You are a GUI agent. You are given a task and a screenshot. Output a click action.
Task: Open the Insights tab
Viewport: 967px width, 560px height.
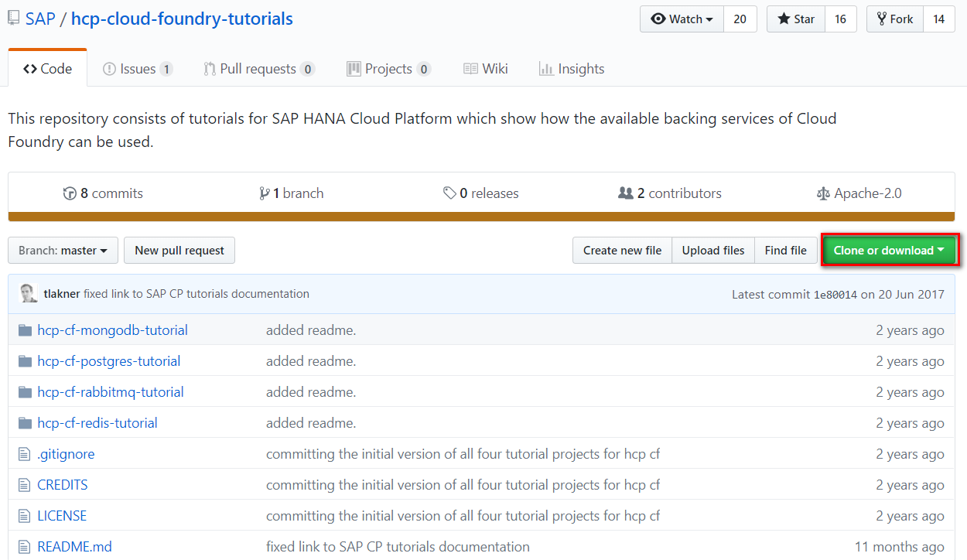click(572, 69)
